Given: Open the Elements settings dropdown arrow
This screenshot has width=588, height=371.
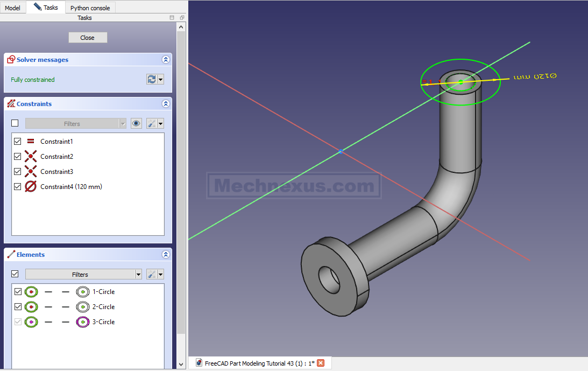Looking at the screenshot, I should (x=161, y=275).
